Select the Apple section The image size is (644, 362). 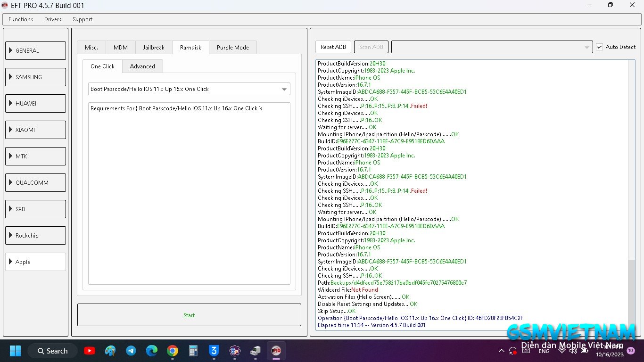36,262
